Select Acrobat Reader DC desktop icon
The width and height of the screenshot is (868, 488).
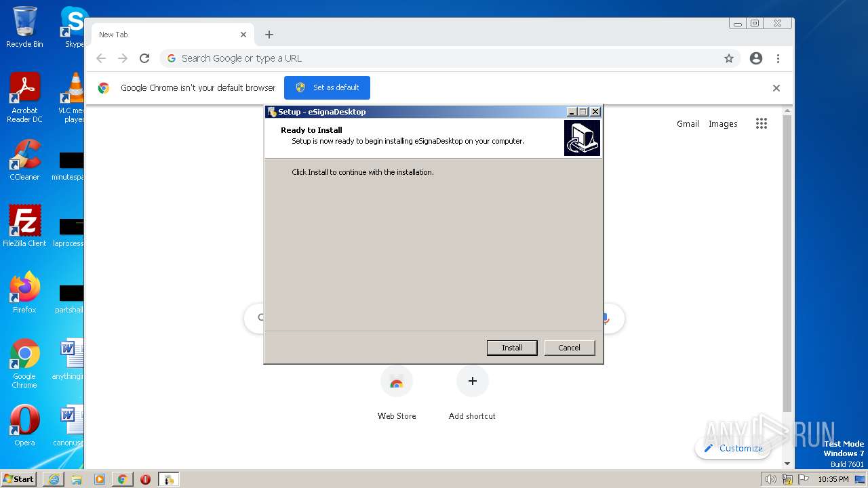coord(24,98)
